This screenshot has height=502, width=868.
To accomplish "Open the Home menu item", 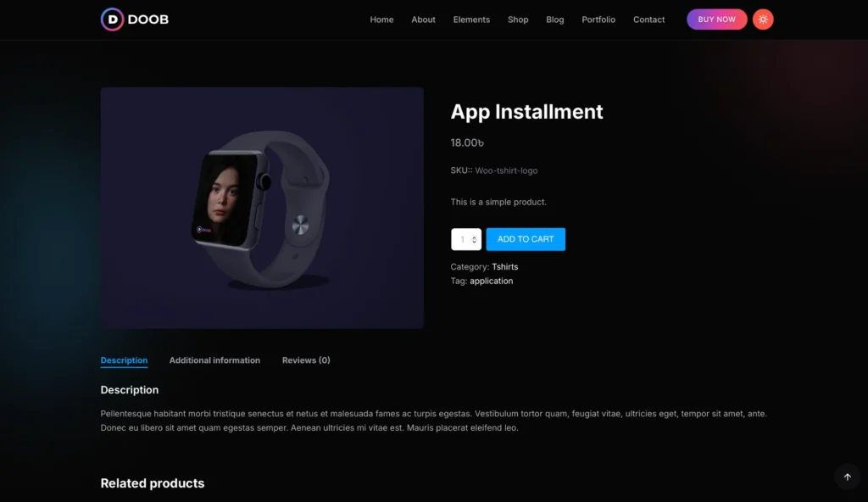I will pyautogui.click(x=381, y=20).
